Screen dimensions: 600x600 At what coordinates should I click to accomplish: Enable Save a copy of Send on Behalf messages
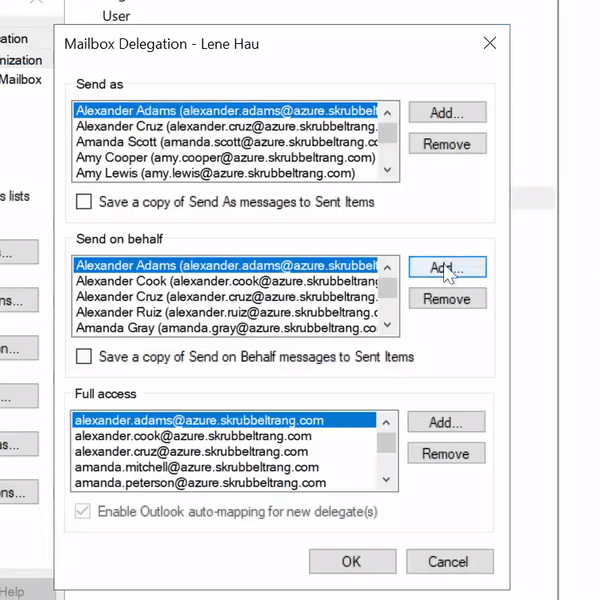(x=84, y=356)
